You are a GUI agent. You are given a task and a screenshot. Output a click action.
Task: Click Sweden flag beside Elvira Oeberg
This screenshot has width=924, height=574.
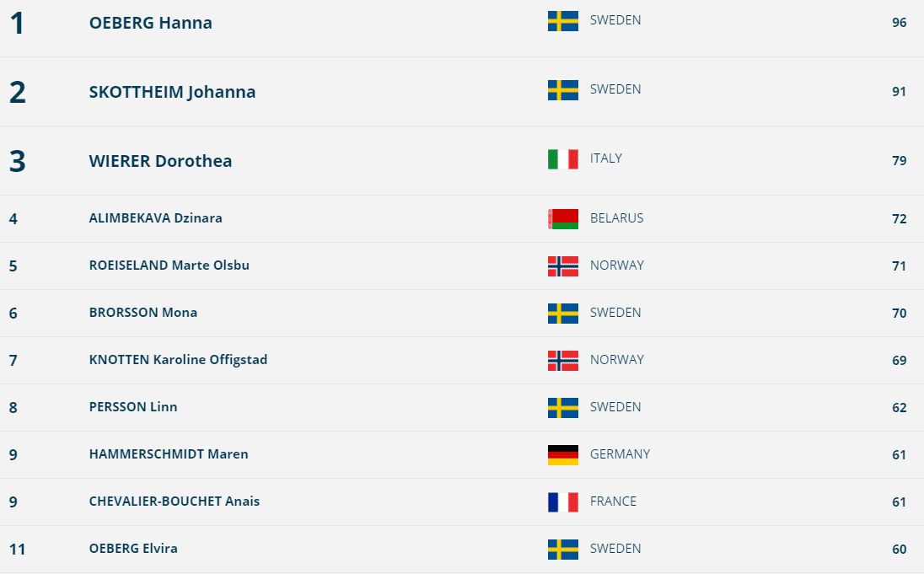coord(562,550)
